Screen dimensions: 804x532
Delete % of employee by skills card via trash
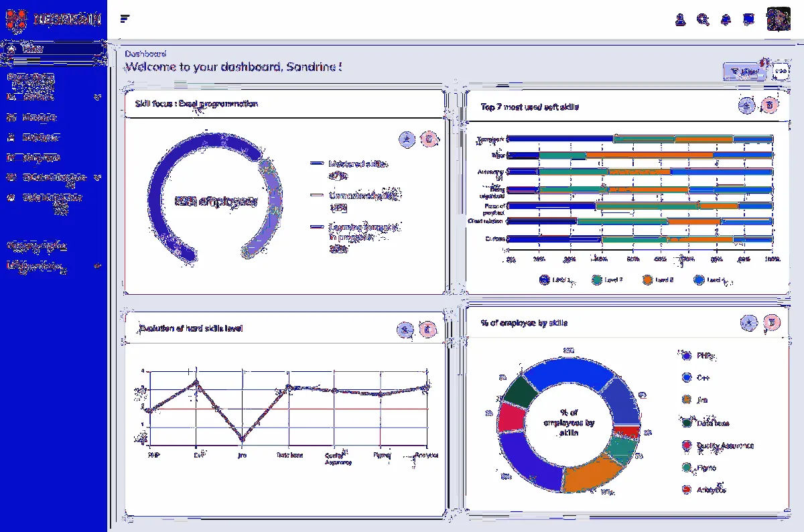tap(772, 324)
